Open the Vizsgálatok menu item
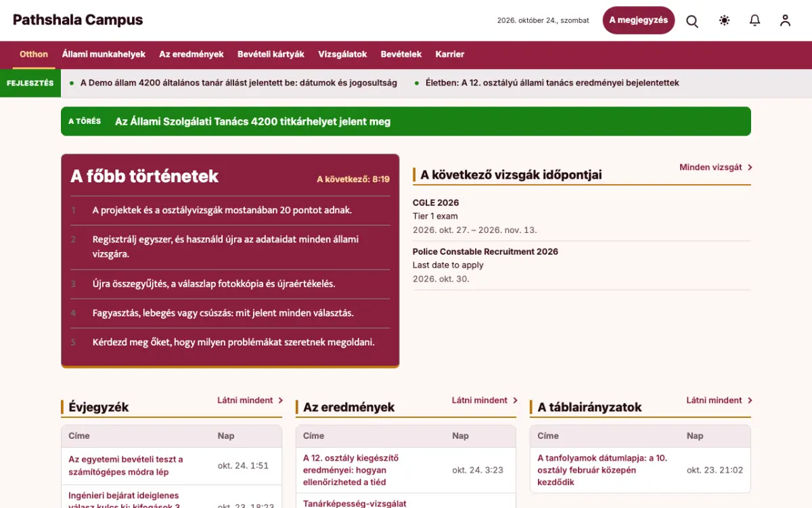Screen dimensions: 812x508 pyautogui.click(x=342, y=54)
